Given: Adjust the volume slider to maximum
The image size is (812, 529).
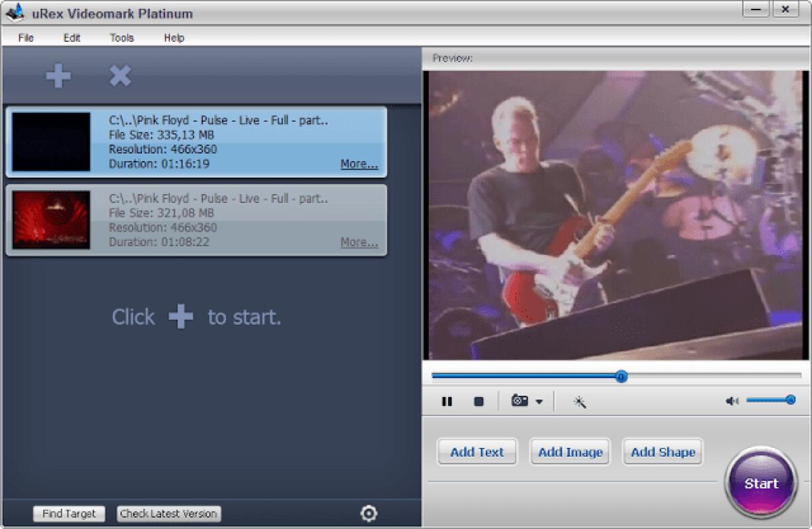Looking at the screenshot, I should pyautogui.click(x=792, y=400).
